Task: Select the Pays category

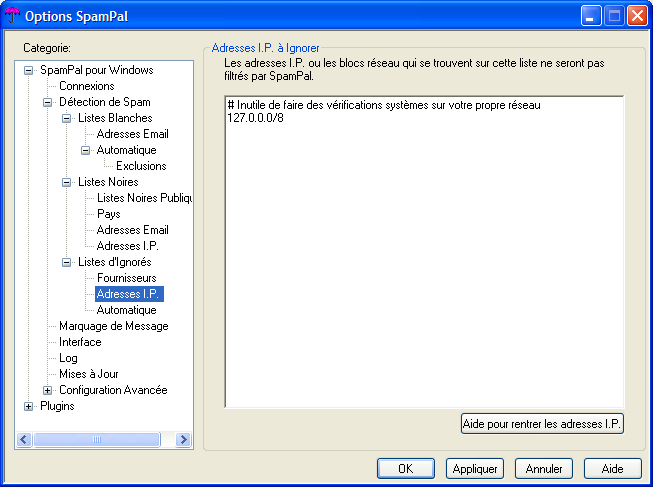Action: [x=109, y=214]
